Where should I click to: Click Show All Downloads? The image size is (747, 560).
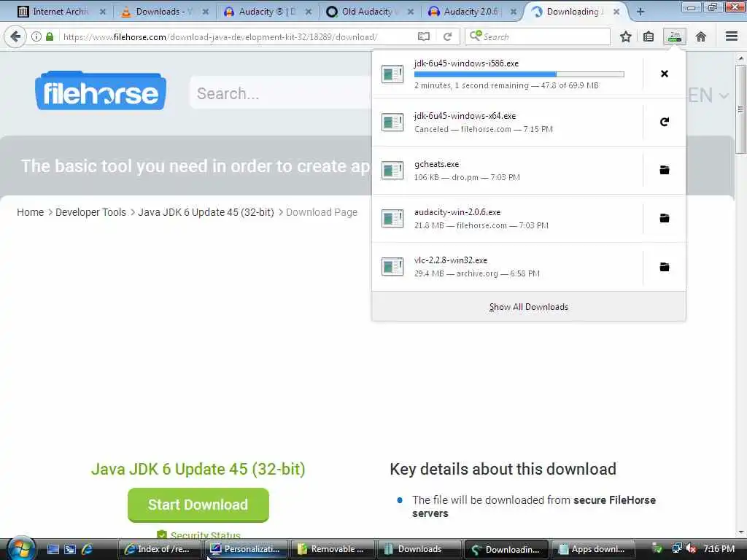pyautogui.click(x=529, y=307)
